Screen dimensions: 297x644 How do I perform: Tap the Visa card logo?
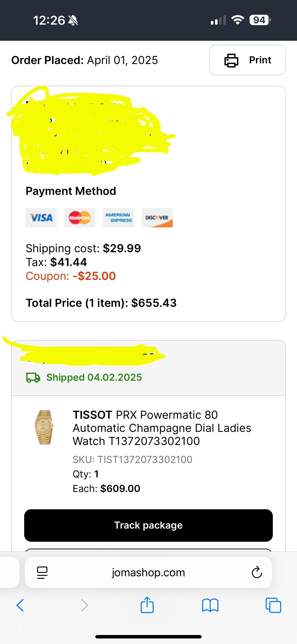coord(41,217)
